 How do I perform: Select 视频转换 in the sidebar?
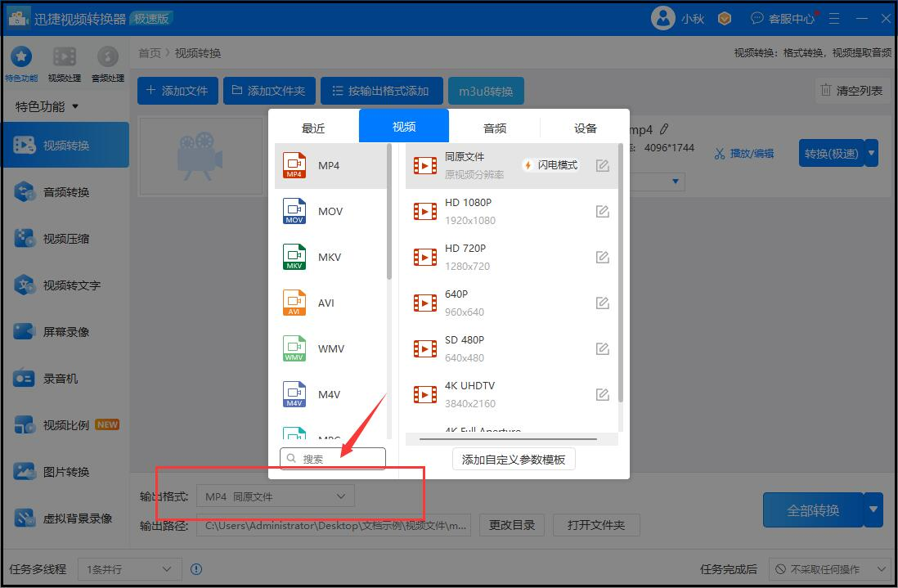point(65,145)
